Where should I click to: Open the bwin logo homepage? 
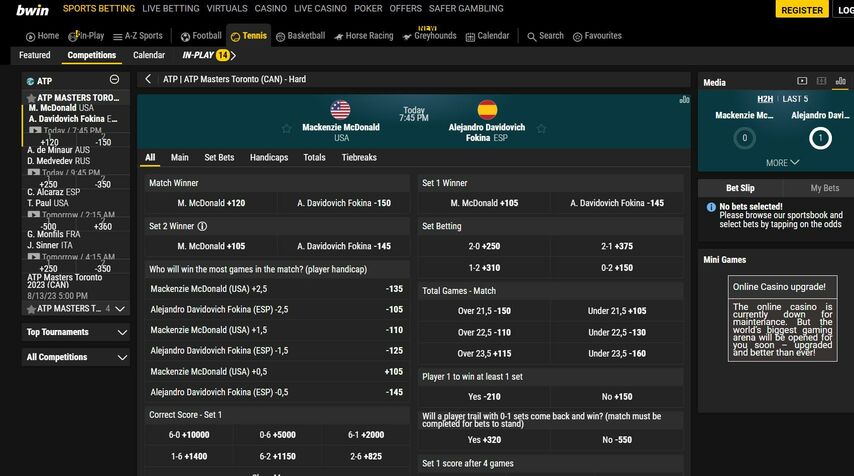click(x=32, y=10)
